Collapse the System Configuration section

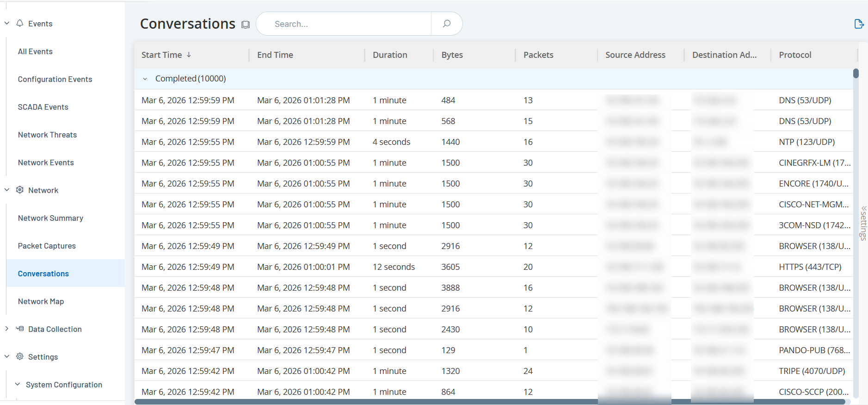tap(18, 384)
